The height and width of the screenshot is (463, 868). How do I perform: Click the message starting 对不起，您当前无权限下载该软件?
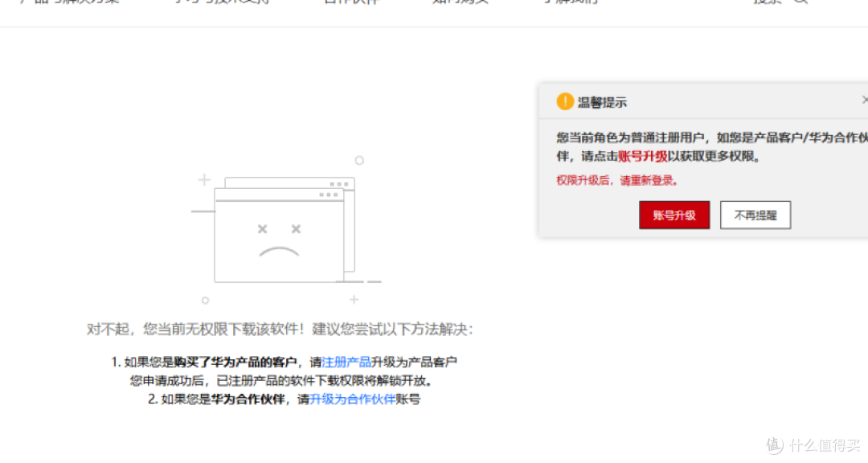pyautogui.click(x=280, y=330)
